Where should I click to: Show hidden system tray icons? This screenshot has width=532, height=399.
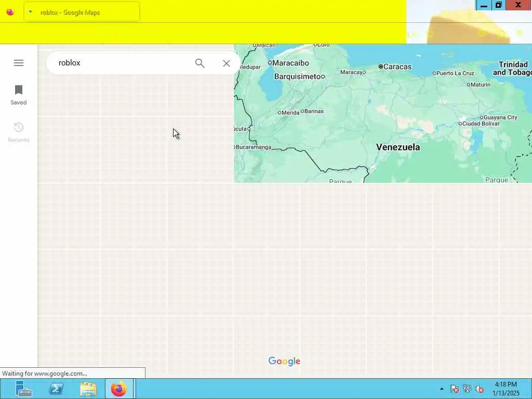point(442,389)
